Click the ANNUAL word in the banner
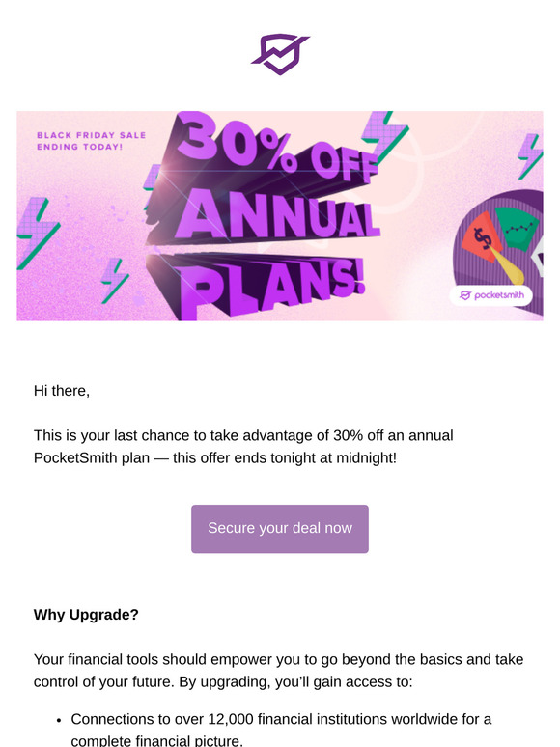Image resolution: width=560 pixels, height=747 pixels. 279,215
